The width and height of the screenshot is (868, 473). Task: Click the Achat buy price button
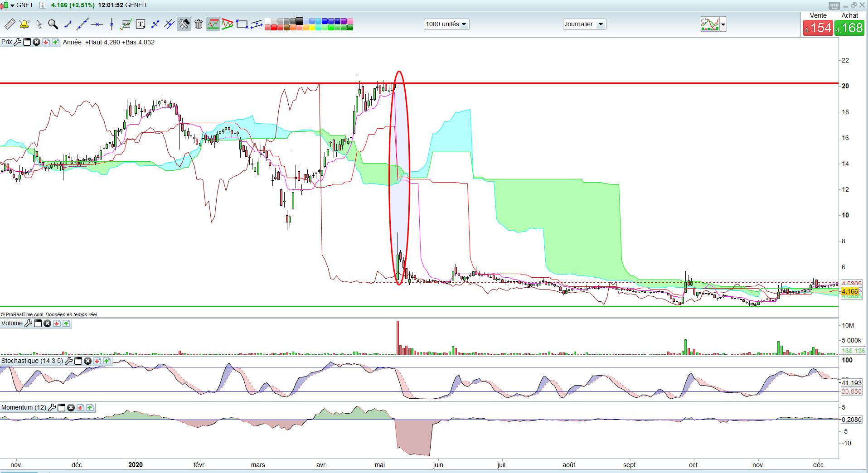[x=849, y=24]
